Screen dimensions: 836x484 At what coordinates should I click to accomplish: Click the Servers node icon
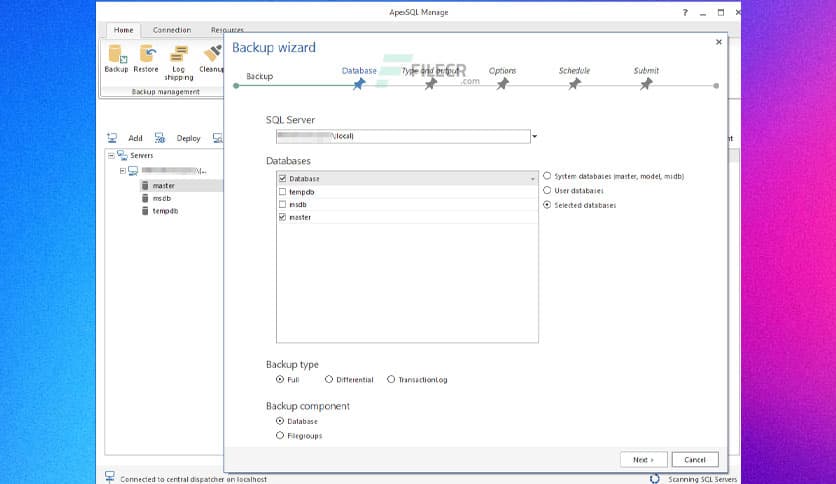(x=122, y=155)
